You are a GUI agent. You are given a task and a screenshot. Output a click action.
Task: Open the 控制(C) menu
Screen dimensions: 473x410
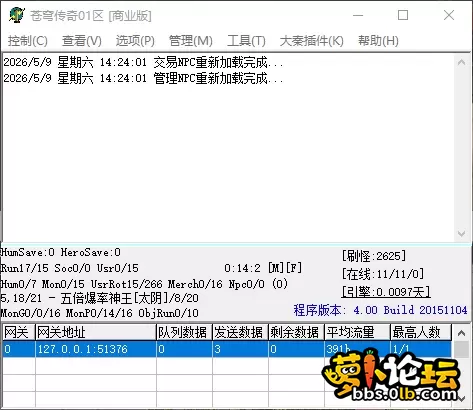tap(28, 41)
